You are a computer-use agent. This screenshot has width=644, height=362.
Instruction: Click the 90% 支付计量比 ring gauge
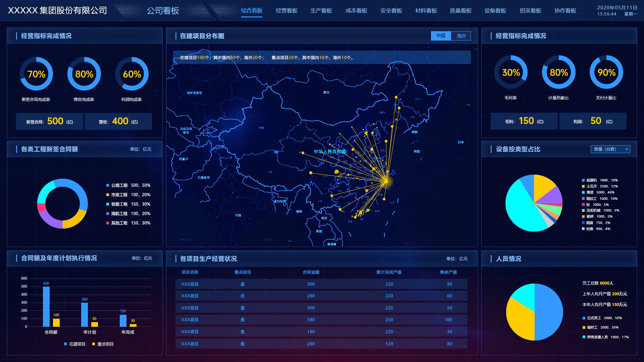pos(606,72)
